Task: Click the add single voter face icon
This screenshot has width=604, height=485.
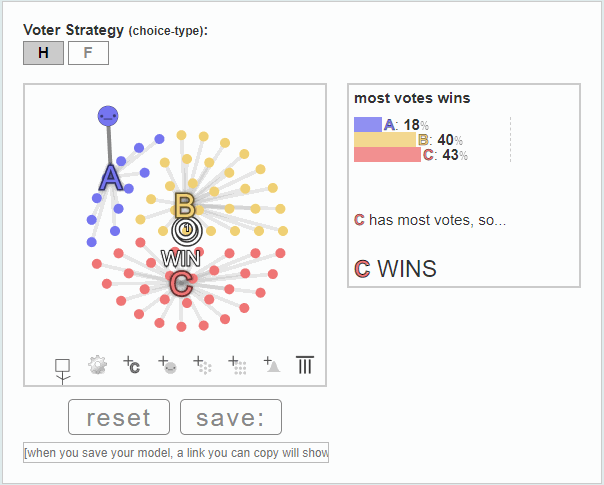Action: (x=167, y=365)
